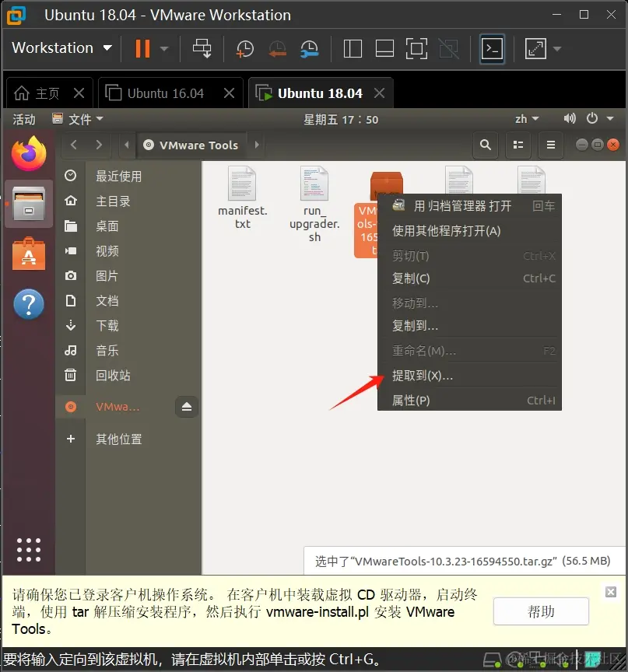Select the run_upgrader.sh file
This screenshot has width=628, height=672.
314,205
